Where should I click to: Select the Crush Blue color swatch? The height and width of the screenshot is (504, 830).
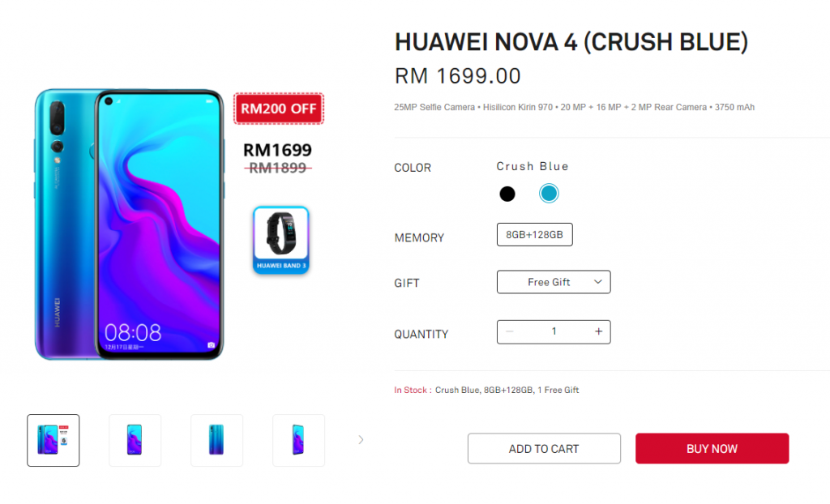coord(549,193)
